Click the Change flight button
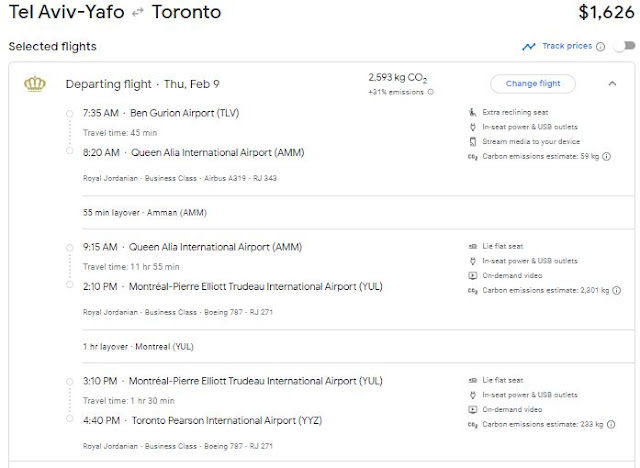The height and width of the screenshot is (468, 640). 533,84
